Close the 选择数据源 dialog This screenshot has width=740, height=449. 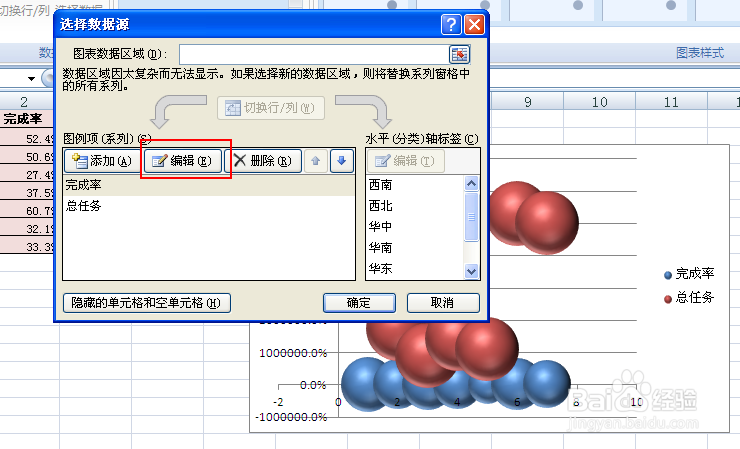point(474,24)
